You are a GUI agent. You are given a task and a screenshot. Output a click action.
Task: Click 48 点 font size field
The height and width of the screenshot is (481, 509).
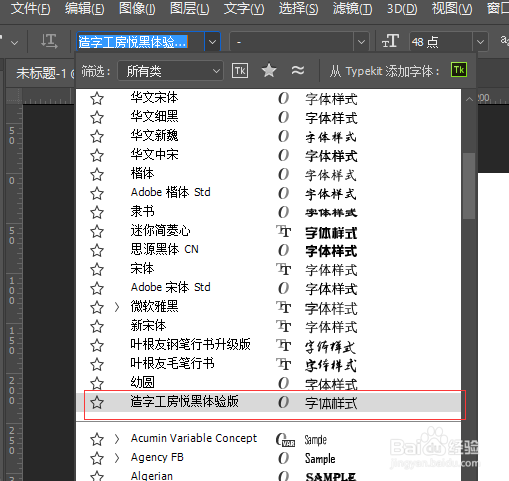point(441,42)
